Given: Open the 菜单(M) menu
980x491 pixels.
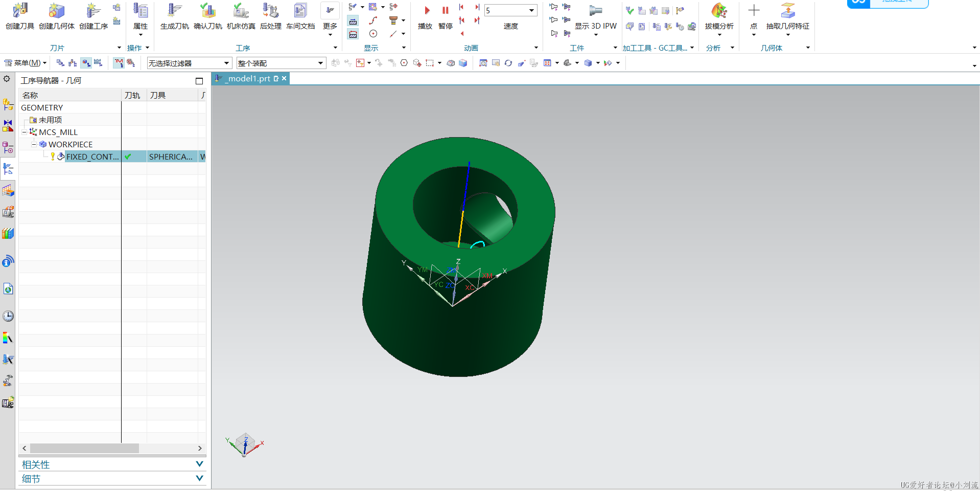Looking at the screenshot, I should point(26,63).
